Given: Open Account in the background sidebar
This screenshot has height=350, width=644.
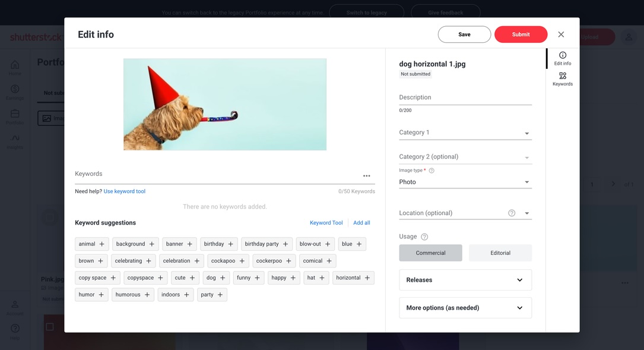Looking at the screenshot, I should 15,308.
